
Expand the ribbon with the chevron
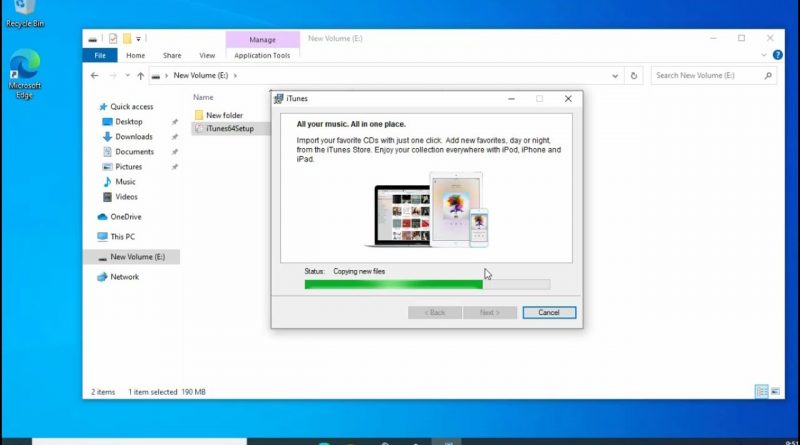(764, 55)
